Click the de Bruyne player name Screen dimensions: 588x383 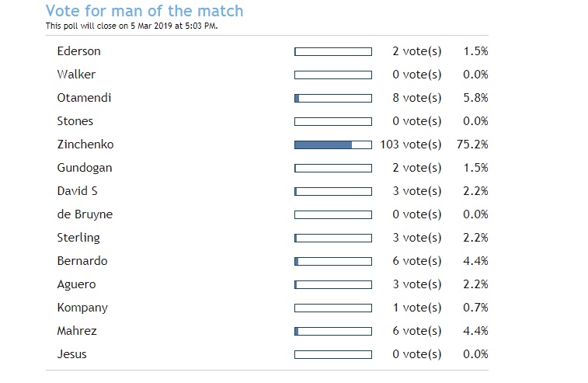85,214
